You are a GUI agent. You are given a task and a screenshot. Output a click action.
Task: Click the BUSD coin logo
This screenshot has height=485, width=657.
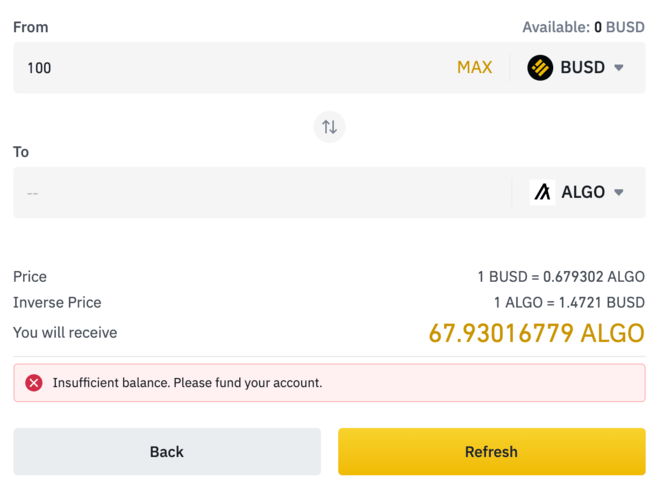coord(540,68)
